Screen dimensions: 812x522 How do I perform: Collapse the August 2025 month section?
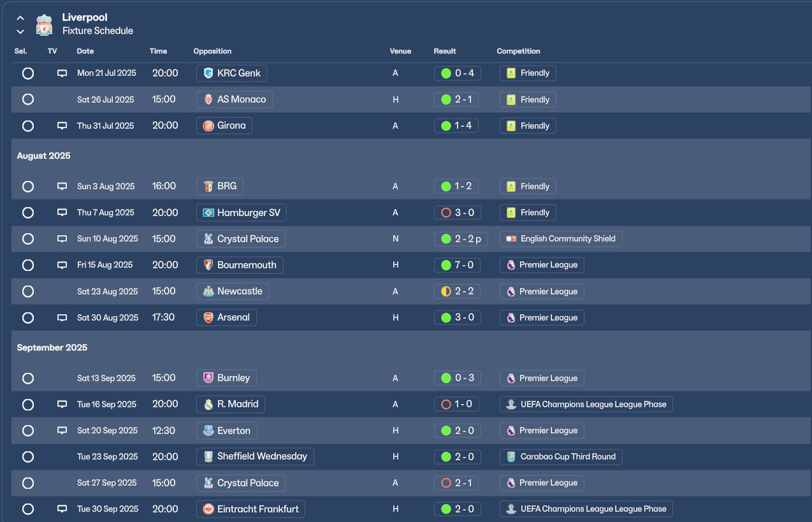click(x=43, y=156)
